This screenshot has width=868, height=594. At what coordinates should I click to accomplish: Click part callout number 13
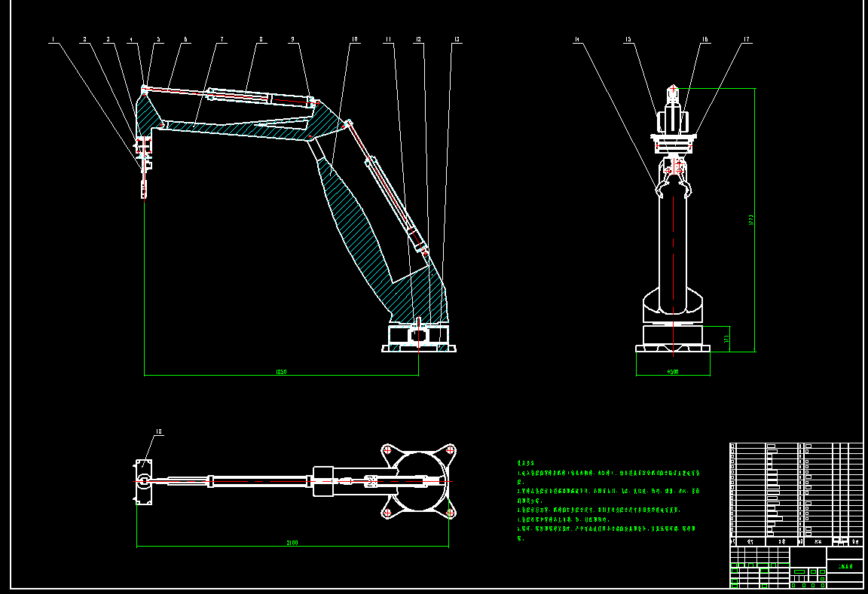tap(457, 39)
